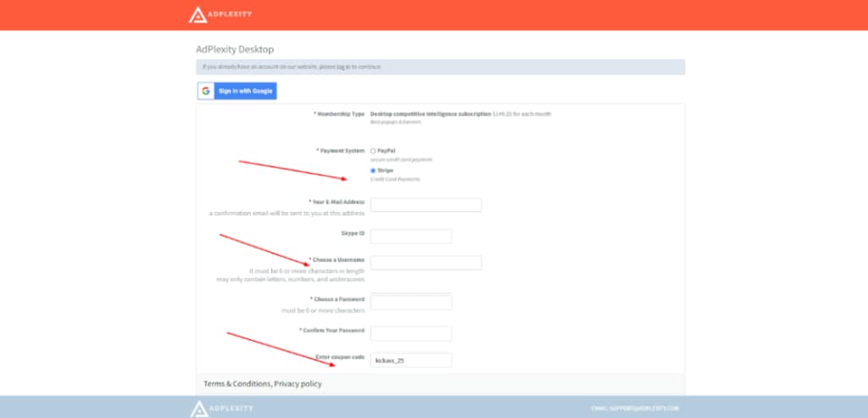Click the "log in" link in the blue notice
868x418 pixels.
[x=344, y=67]
